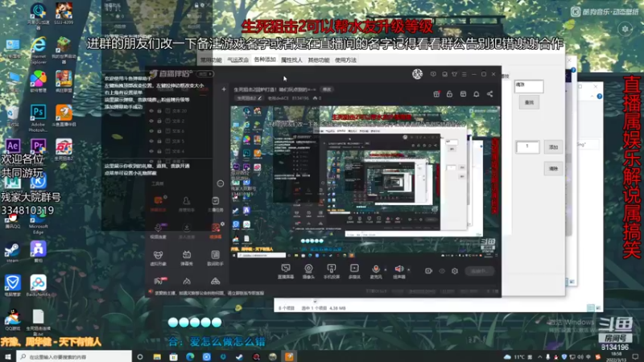The width and height of the screenshot is (644, 362).
Task: Open the lyrics assistant tool icon
Action: coord(215,255)
